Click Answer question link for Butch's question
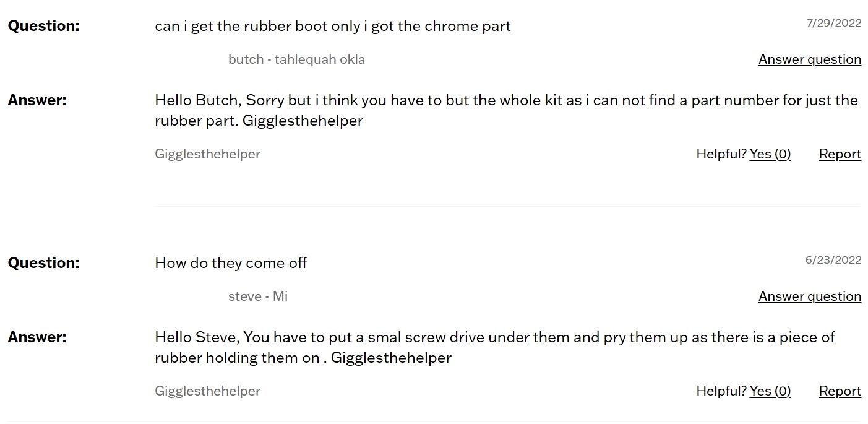The height and width of the screenshot is (424, 868). coord(809,59)
